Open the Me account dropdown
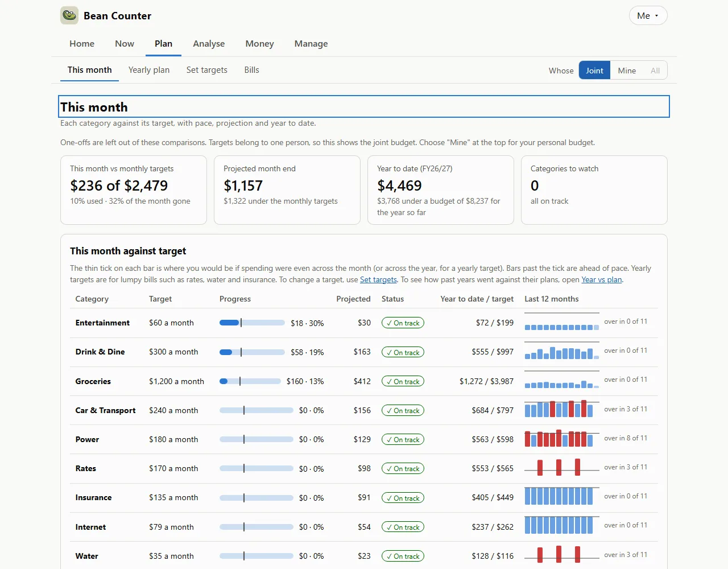The image size is (728, 569). click(x=648, y=15)
